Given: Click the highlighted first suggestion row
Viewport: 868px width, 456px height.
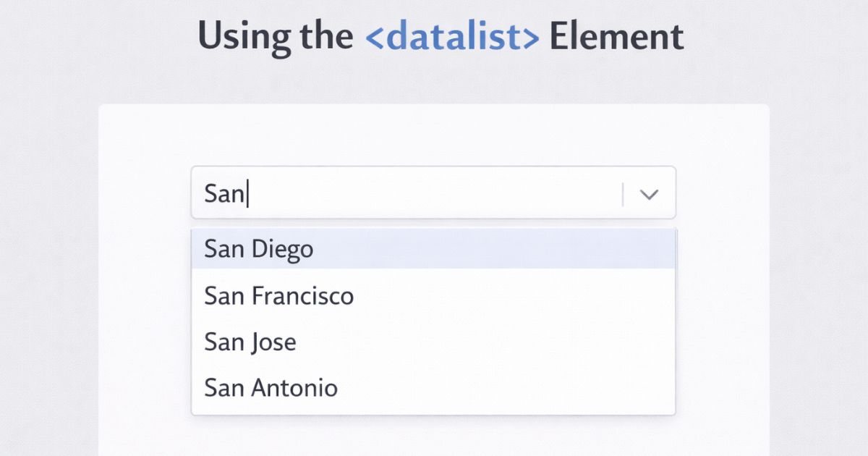Looking at the screenshot, I should [x=433, y=249].
